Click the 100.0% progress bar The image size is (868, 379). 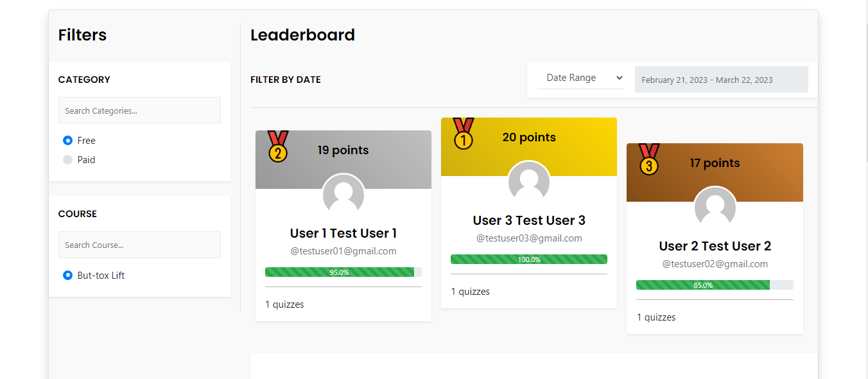pyautogui.click(x=529, y=260)
